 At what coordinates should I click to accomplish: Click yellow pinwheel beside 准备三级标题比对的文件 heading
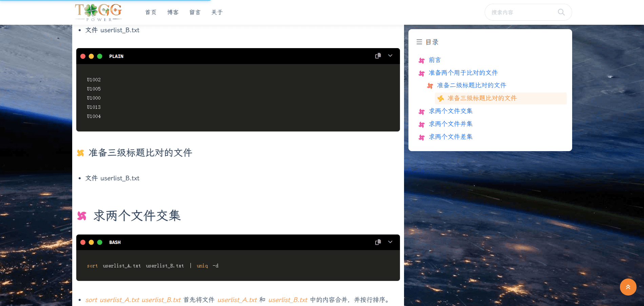pyautogui.click(x=81, y=153)
